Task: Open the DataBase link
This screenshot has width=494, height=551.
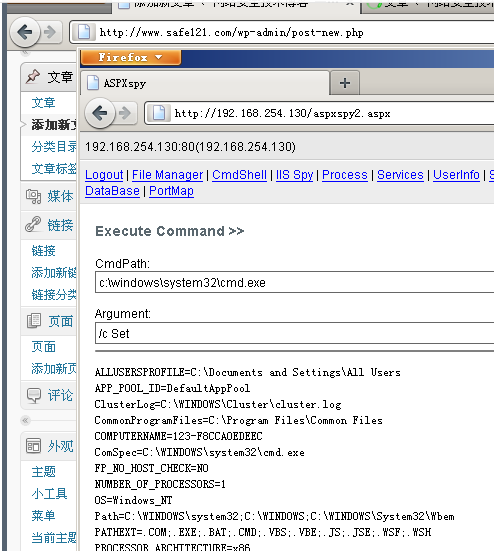Action: pyautogui.click(x=112, y=191)
